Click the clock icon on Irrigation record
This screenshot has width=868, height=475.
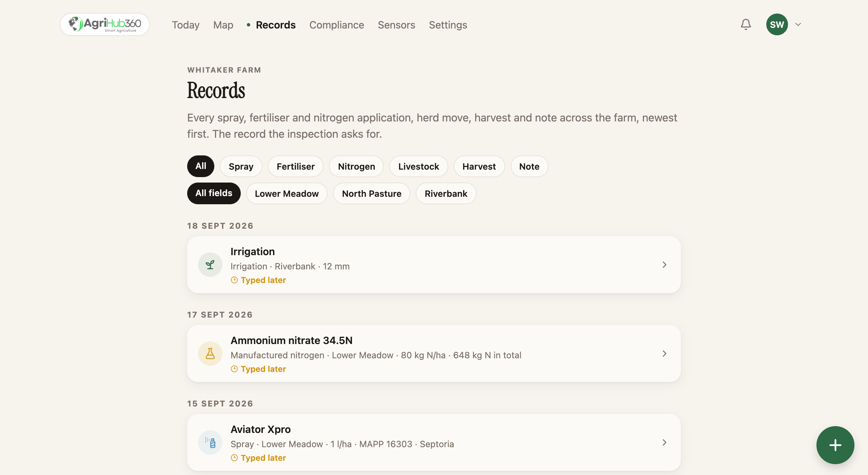click(x=234, y=280)
